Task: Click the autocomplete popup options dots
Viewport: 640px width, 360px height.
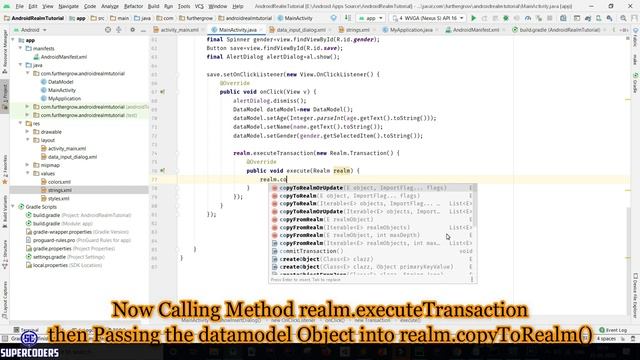Action: tap(472, 280)
